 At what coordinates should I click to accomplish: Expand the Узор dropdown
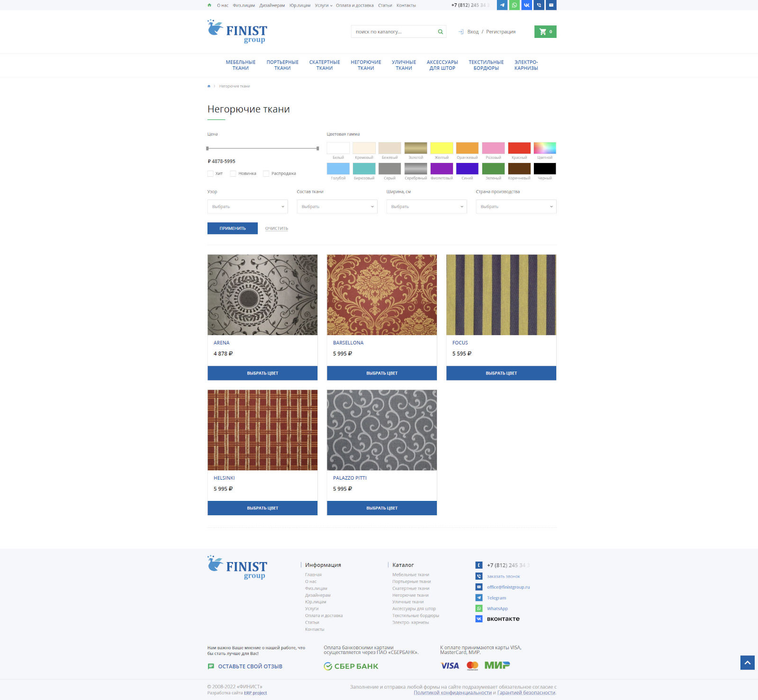coord(247,207)
